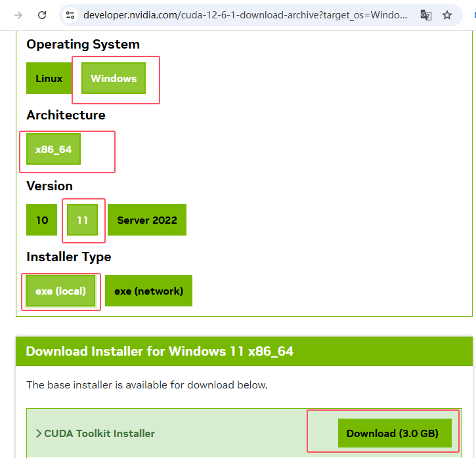The image size is (476, 458).
Task: Bookmark this page with star icon
Action: click(x=447, y=15)
